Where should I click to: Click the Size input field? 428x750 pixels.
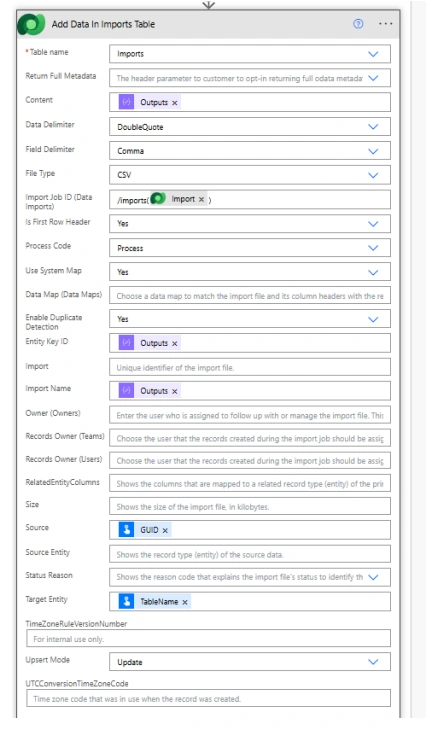pos(250,507)
